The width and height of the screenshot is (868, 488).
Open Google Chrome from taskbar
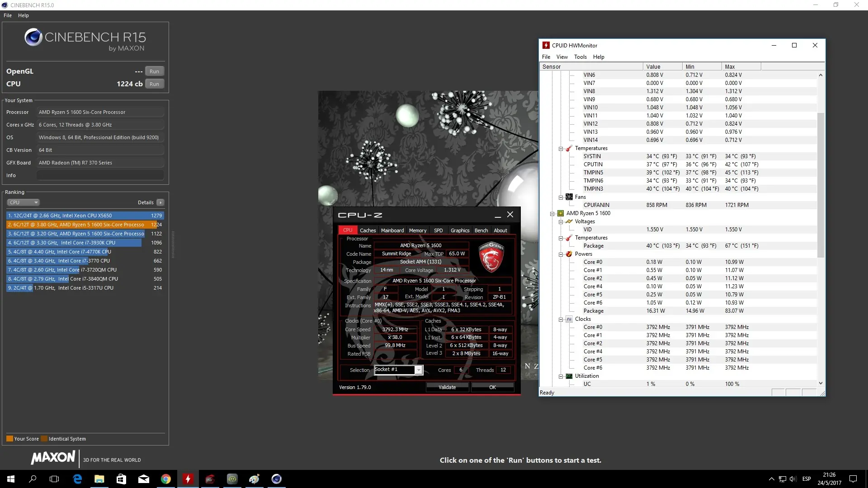(x=166, y=479)
